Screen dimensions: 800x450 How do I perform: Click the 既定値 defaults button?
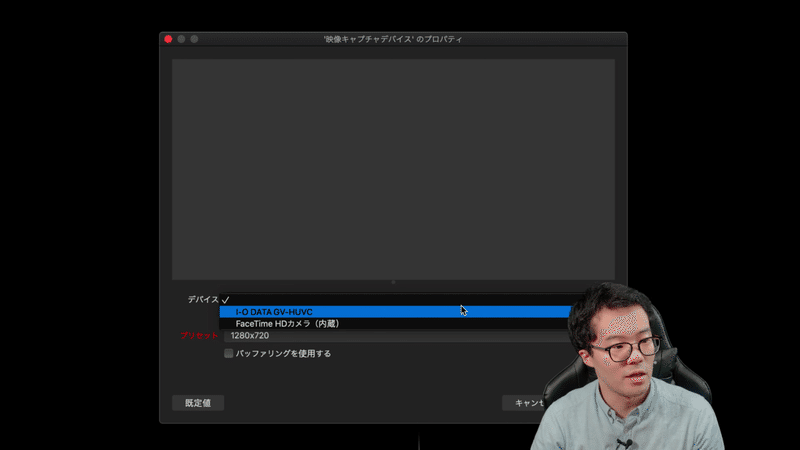(x=198, y=403)
